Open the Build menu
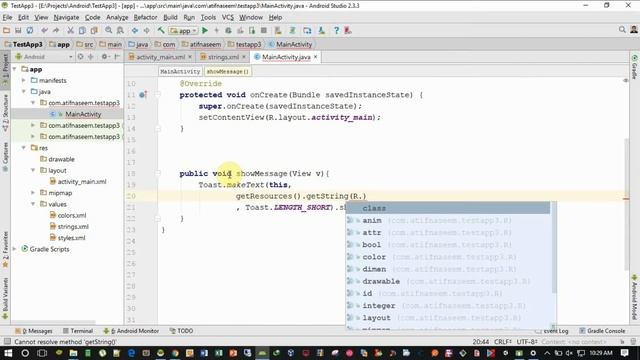This screenshot has width=640, height=360. [170, 18]
